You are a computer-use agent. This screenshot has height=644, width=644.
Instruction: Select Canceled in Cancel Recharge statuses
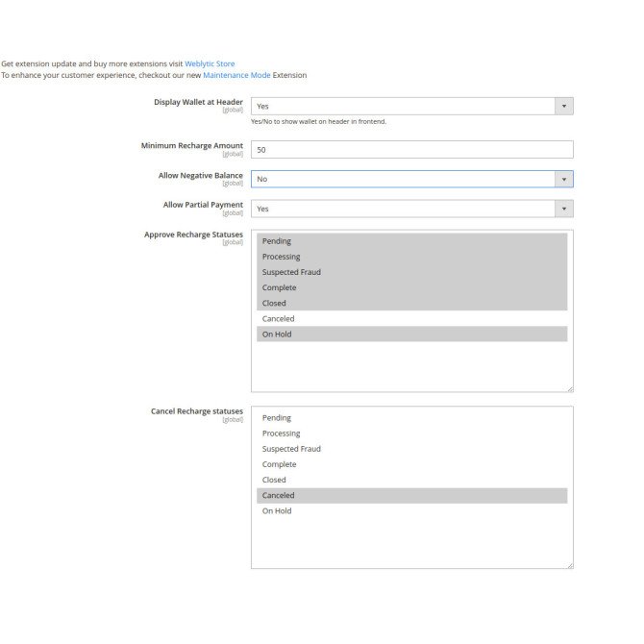pos(412,496)
